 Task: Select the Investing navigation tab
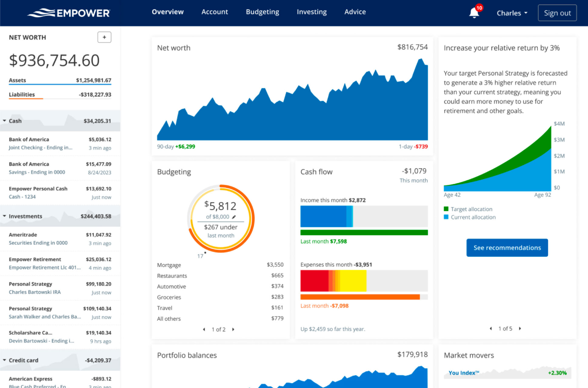[312, 12]
